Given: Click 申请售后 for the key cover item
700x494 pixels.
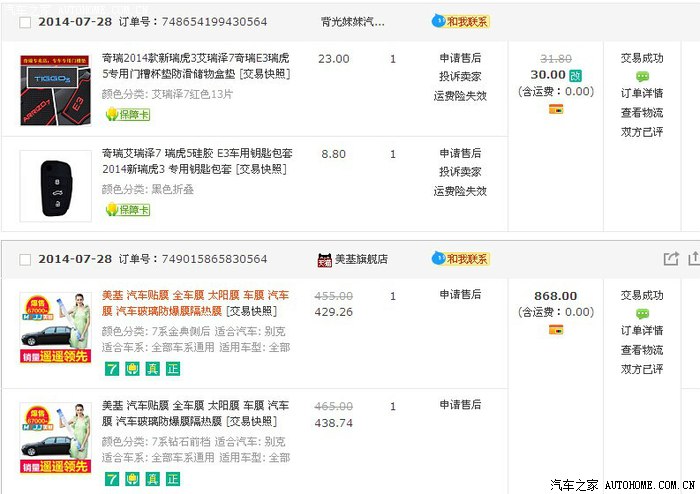Looking at the screenshot, I should [x=460, y=154].
